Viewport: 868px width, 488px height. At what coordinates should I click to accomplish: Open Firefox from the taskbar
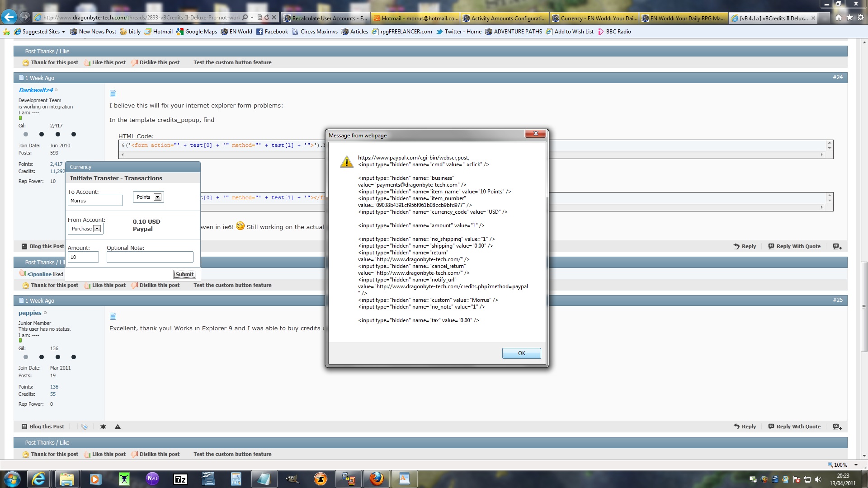tap(376, 479)
